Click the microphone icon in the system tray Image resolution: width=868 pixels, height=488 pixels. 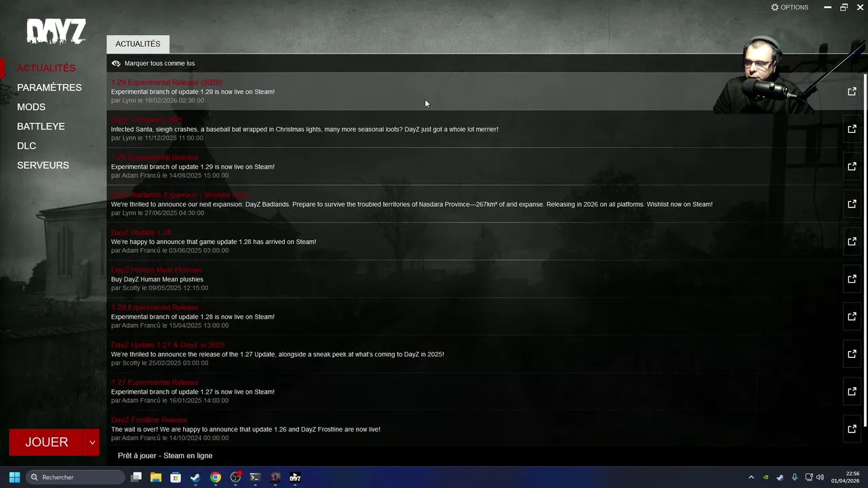click(794, 477)
